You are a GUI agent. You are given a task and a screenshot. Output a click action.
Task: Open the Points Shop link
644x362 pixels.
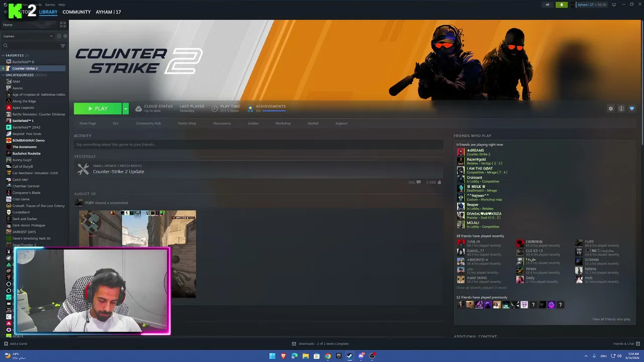(187, 123)
